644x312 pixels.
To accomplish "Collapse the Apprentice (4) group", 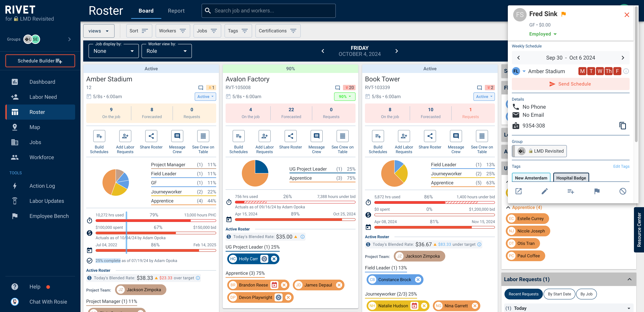I will pyautogui.click(x=508, y=207).
